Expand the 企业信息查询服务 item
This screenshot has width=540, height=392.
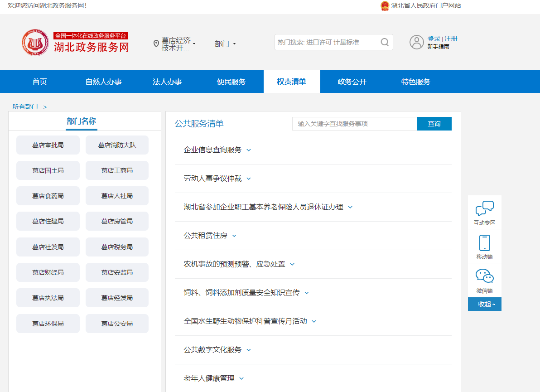[x=217, y=150]
